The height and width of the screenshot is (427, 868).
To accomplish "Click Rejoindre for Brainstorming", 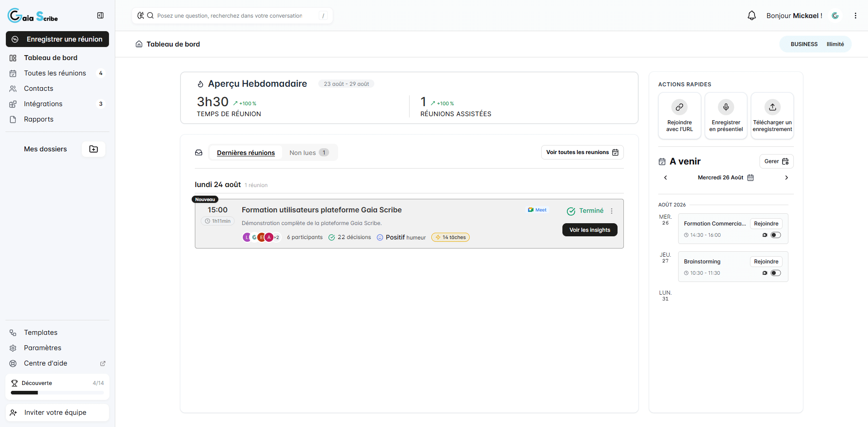I will [766, 262].
